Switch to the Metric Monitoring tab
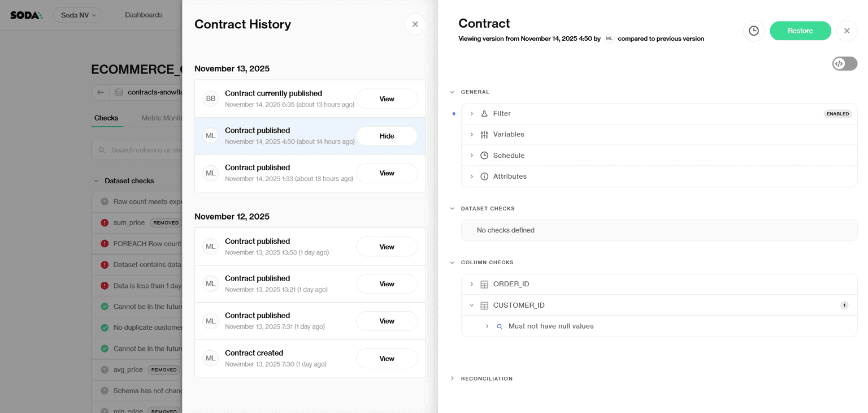The height and width of the screenshot is (413, 868). click(x=164, y=118)
